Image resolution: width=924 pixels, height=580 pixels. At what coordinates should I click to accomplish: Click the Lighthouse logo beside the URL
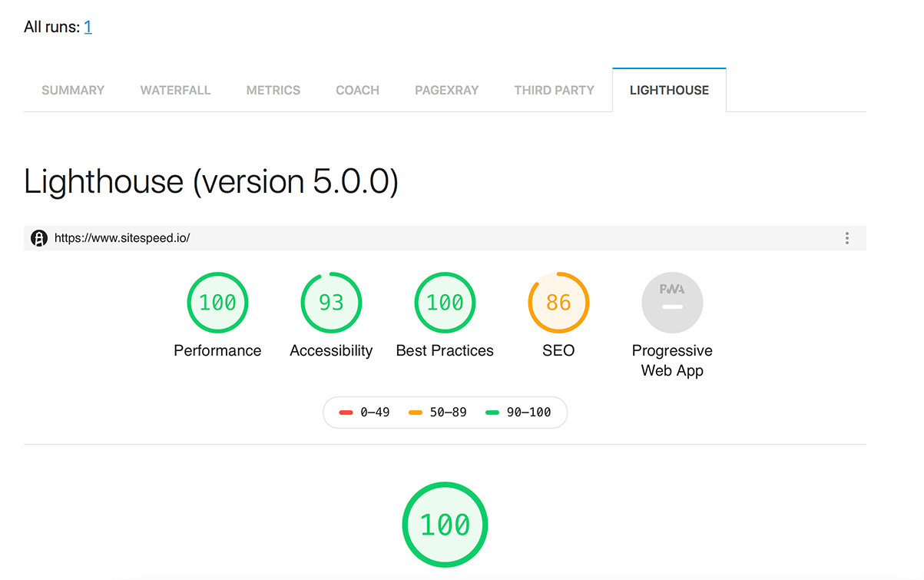tap(39, 238)
